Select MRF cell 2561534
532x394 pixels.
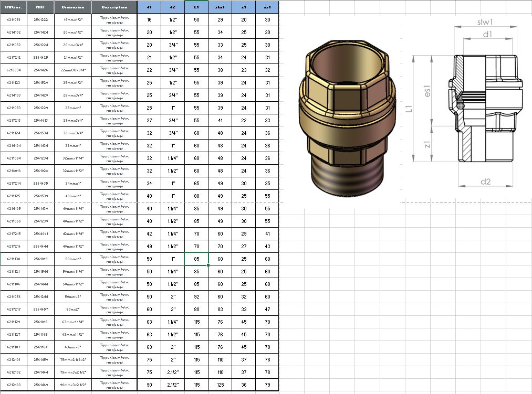(x=41, y=133)
